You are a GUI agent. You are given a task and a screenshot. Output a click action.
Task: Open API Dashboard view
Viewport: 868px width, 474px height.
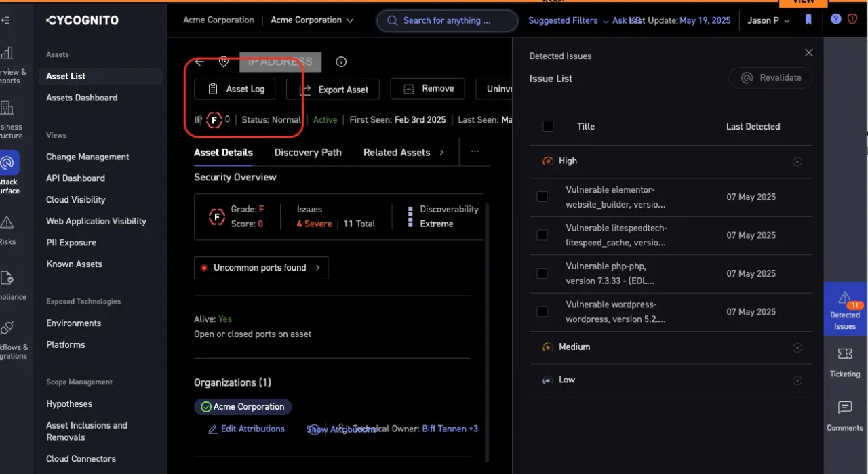click(x=75, y=178)
